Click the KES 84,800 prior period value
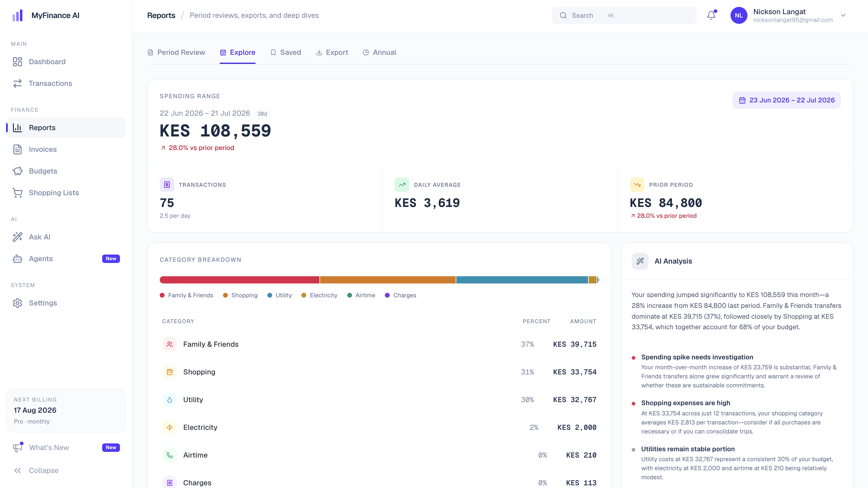Screen dimensions: 868x488 point(666,203)
